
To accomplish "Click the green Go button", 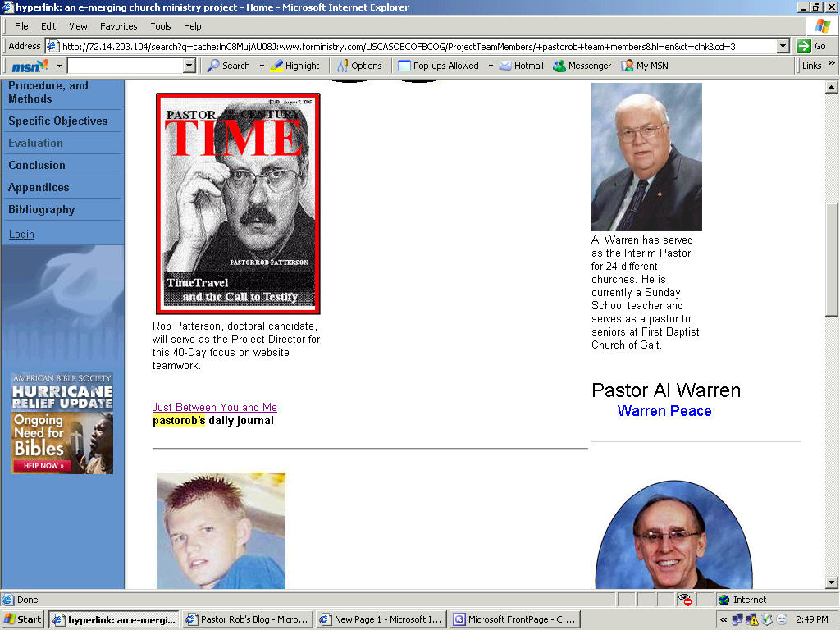I will click(x=812, y=46).
